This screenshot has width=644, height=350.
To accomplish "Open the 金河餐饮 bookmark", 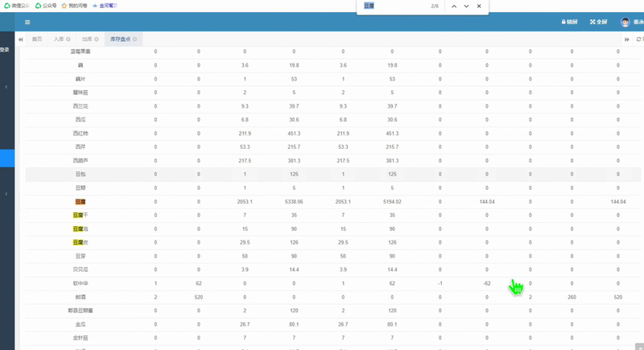I will pyautogui.click(x=105, y=6).
